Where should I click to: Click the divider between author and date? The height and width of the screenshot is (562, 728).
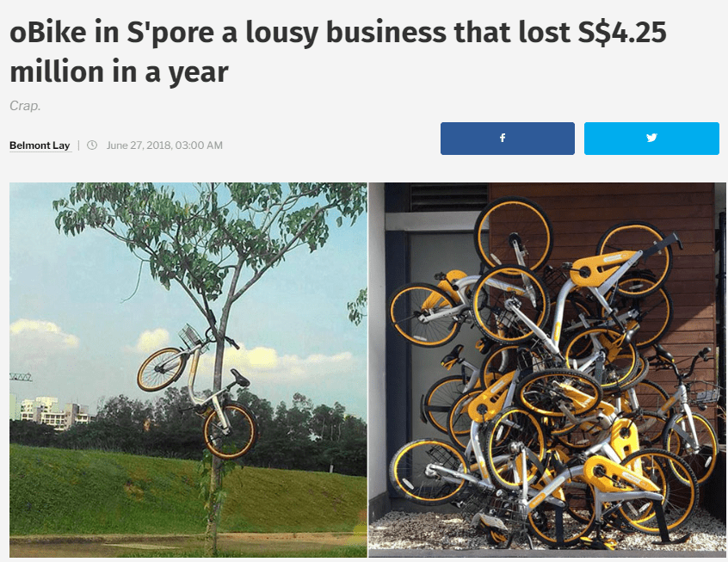click(x=78, y=145)
